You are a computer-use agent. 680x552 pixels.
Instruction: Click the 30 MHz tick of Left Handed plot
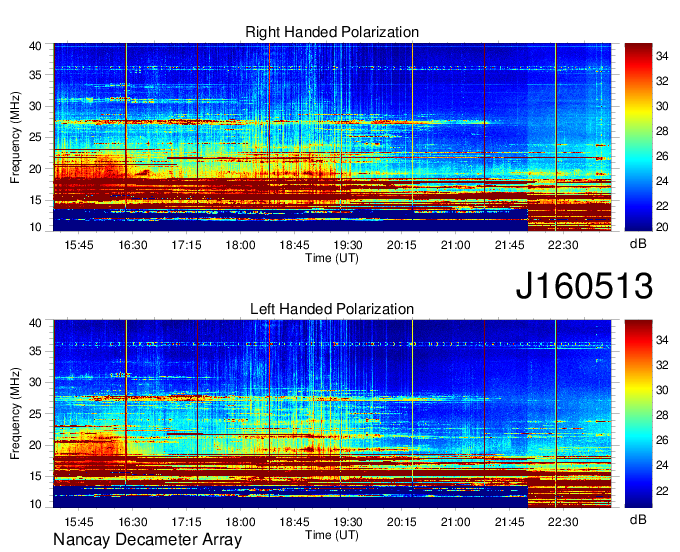[35, 382]
